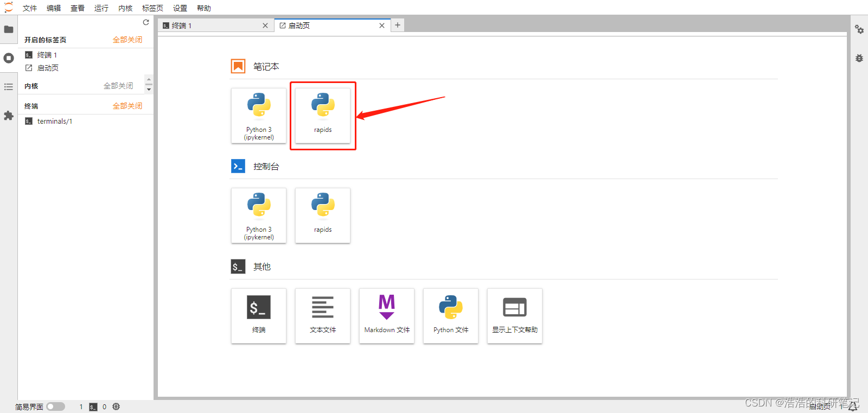Create a new Markdown 文件
This screenshot has width=868, height=413.
387,316
